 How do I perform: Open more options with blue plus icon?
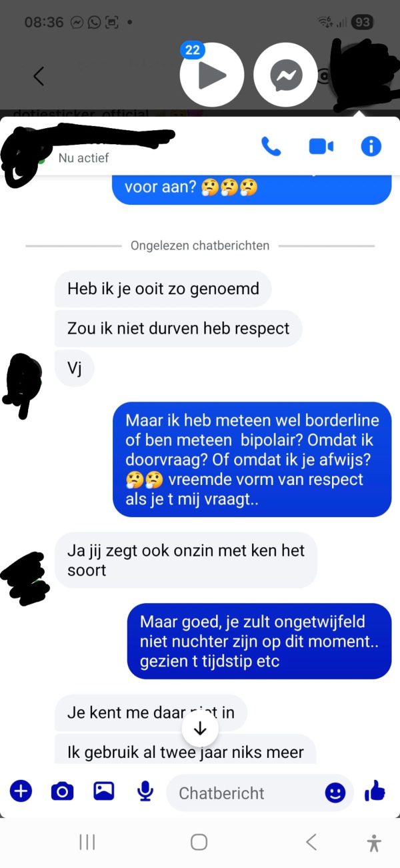pyautogui.click(x=21, y=791)
